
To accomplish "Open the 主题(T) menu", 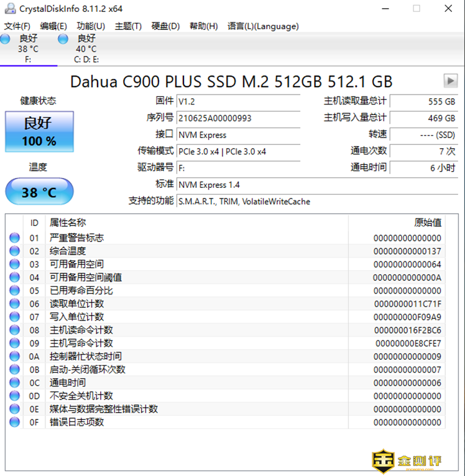I will click(128, 26).
